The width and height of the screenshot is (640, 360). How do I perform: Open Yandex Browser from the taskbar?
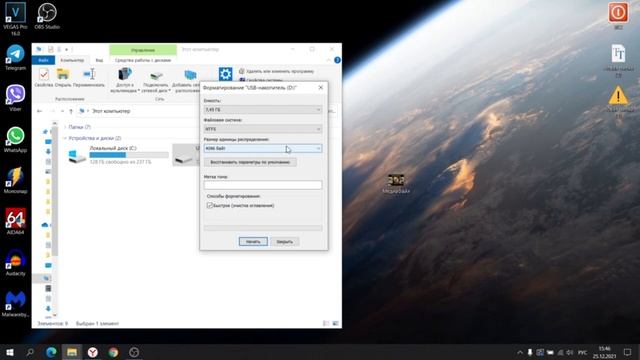pos(93,352)
